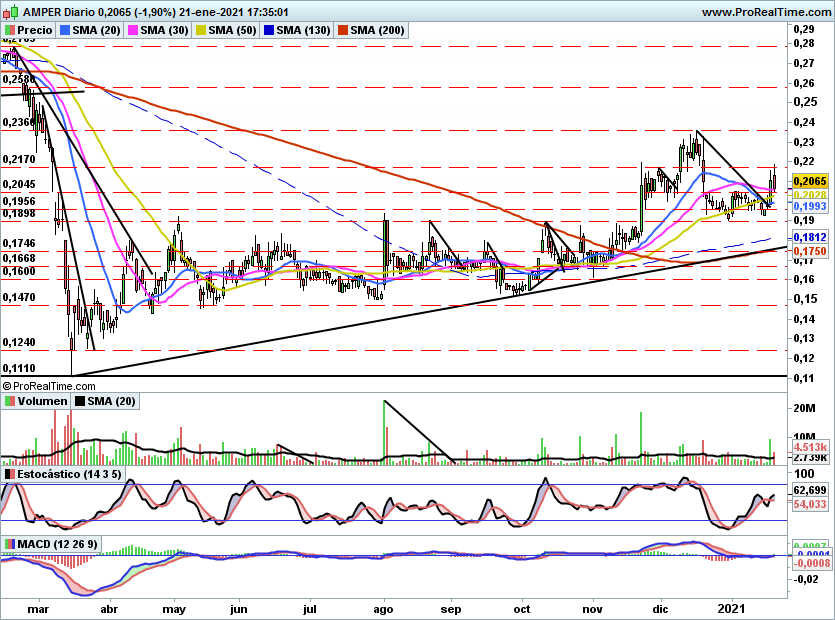
Task: Click the 2021 label on time axis
Action: pos(732,609)
